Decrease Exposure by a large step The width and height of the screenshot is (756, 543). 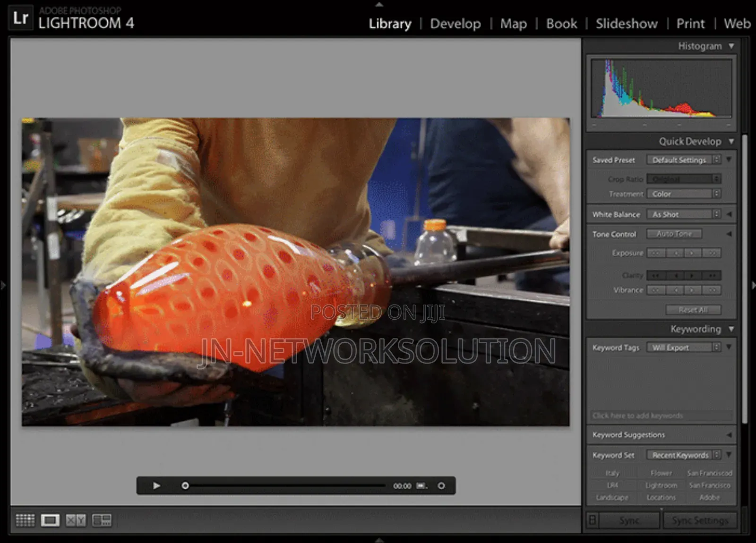(656, 253)
